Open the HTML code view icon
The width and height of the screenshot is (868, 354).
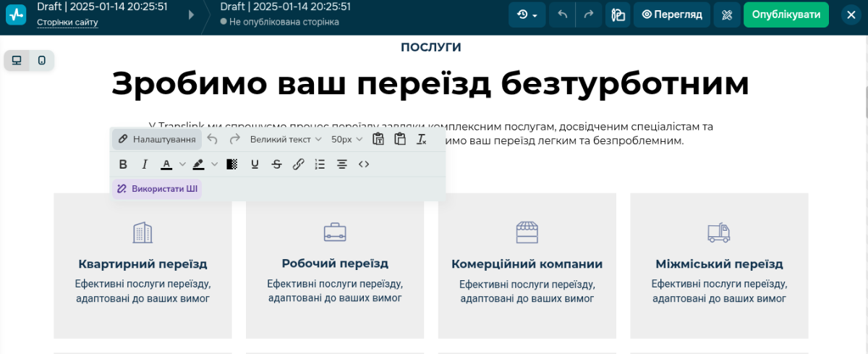click(364, 164)
